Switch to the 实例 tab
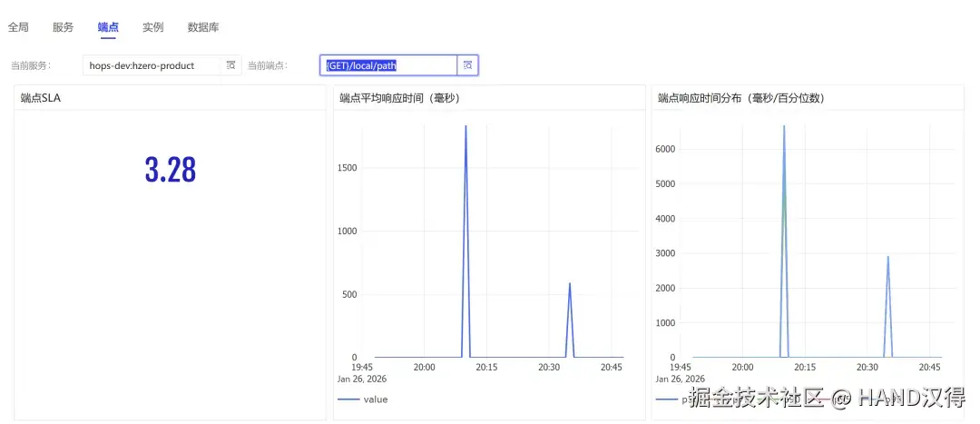Image resolution: width=980 pixels, height=424 pixels. click(x=153, y=27)
